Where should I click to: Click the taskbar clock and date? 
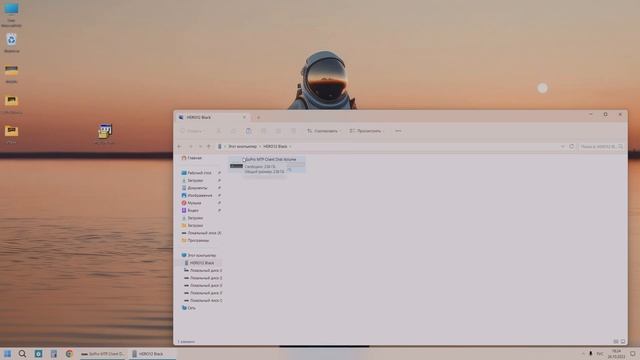pyautogui.click(x=616, y=354)
